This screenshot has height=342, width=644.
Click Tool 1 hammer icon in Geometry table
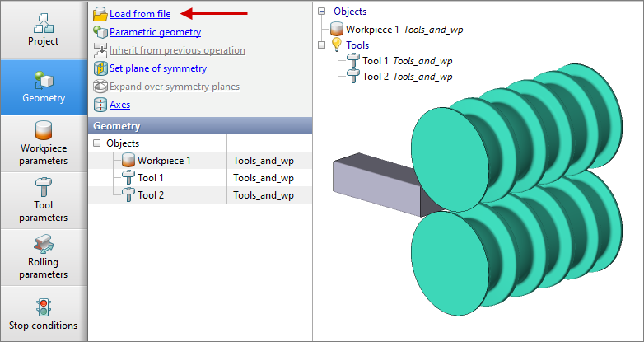[128, 178]
